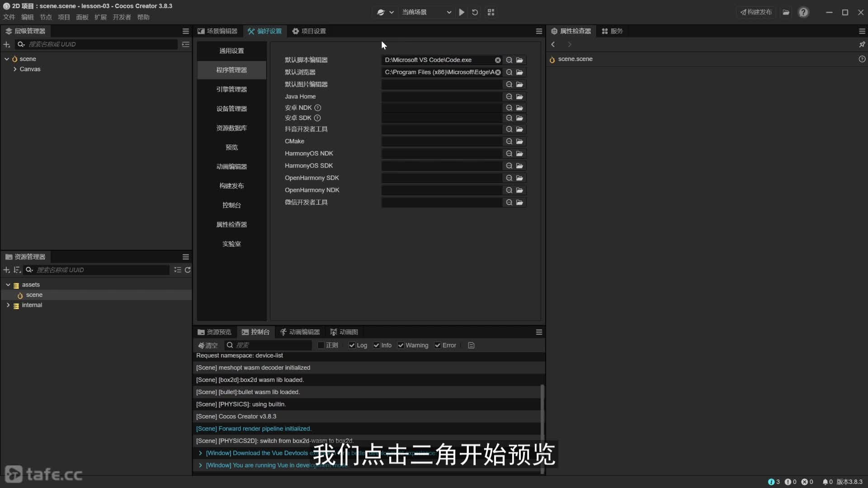Open the 资源管理器 panel hamburger menu

pos(185,257)
